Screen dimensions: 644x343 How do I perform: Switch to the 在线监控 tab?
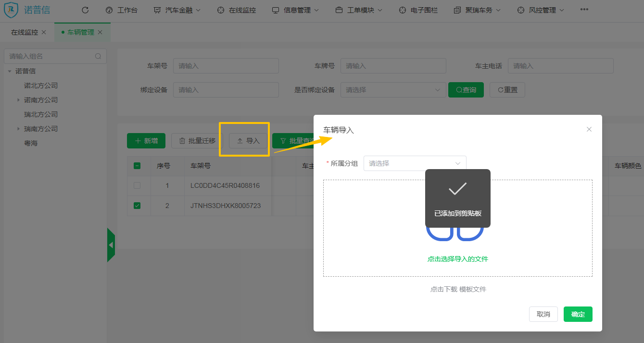pyautogui.click(x=25, y=32)
